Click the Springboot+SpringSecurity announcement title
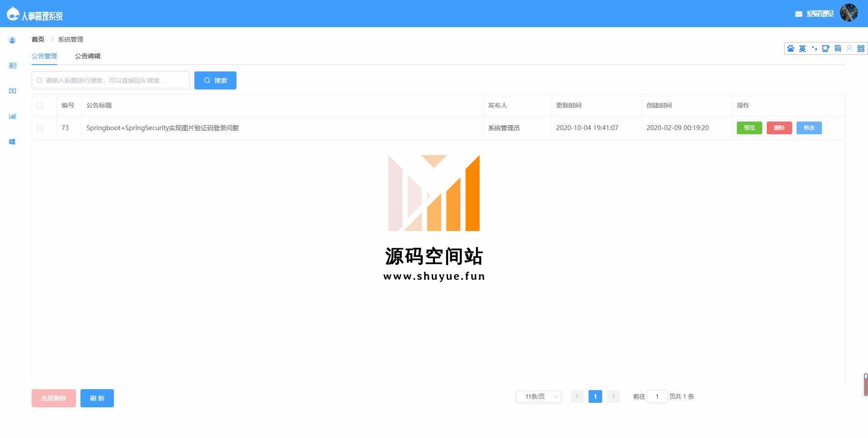 click(x=162, y=128)
